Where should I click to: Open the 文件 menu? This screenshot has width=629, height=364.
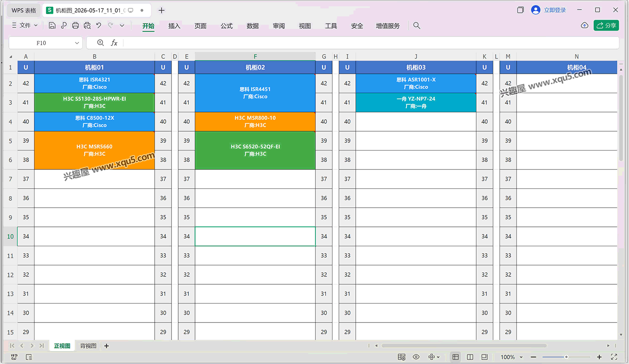click(x=25, y=26)
